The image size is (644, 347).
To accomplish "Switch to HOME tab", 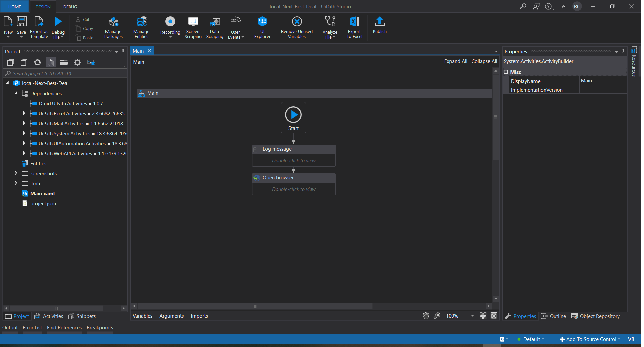I will (x=15, y=7).
